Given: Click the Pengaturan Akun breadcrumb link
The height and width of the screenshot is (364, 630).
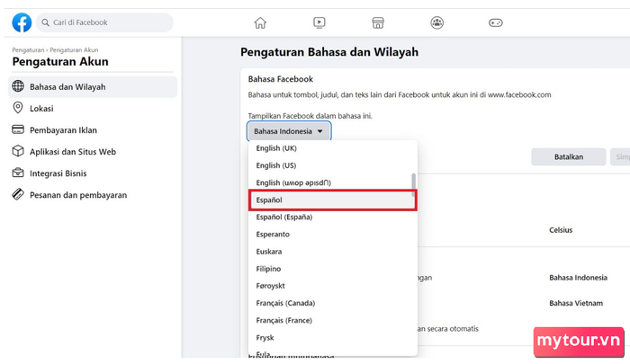Looking at the screenshot, I should 74,50.
